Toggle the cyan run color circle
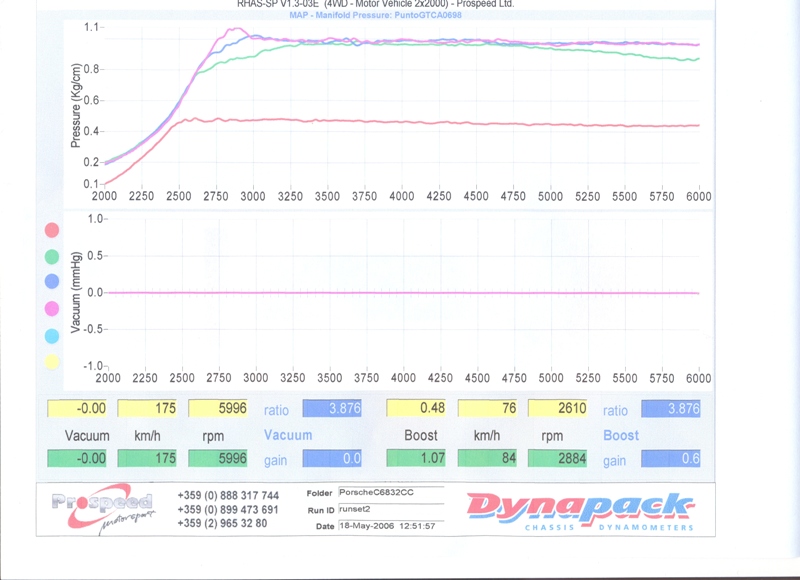 tap(52, 337)
